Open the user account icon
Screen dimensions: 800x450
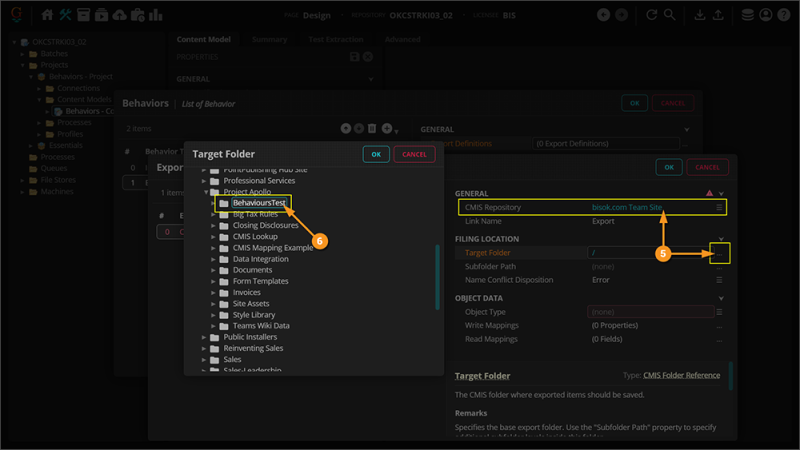(x=766, y=15)
